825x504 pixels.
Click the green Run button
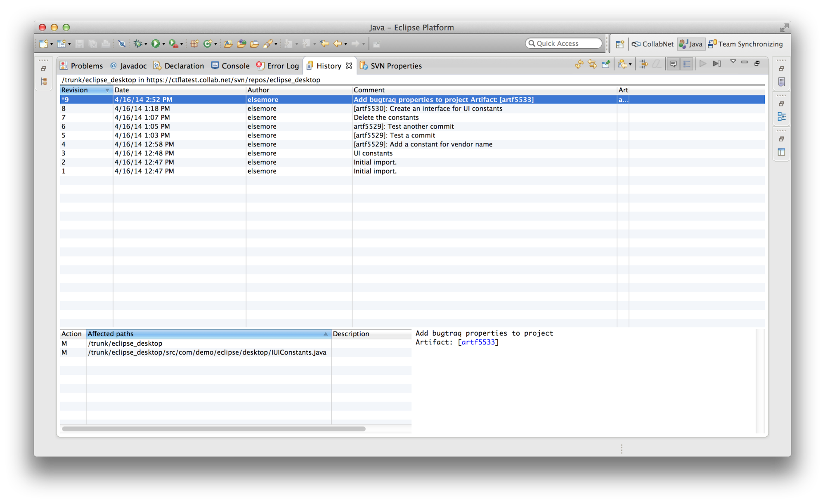pyautogui.click(x=156, y=44)
